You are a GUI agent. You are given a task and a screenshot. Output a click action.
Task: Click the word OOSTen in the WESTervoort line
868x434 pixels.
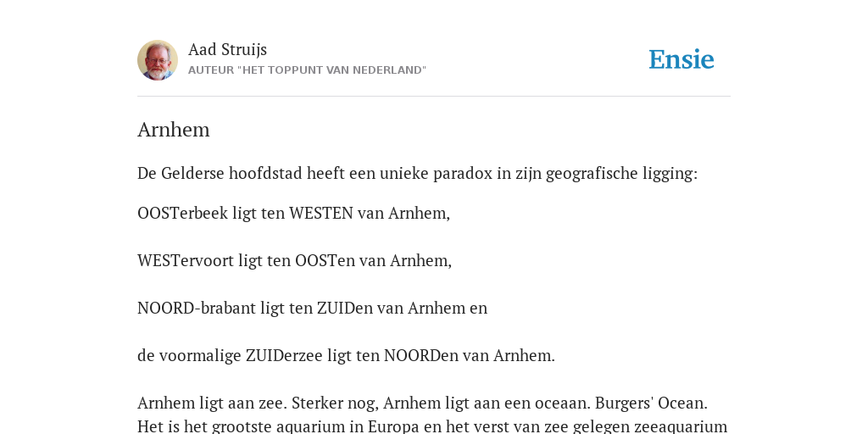(325, 260)
